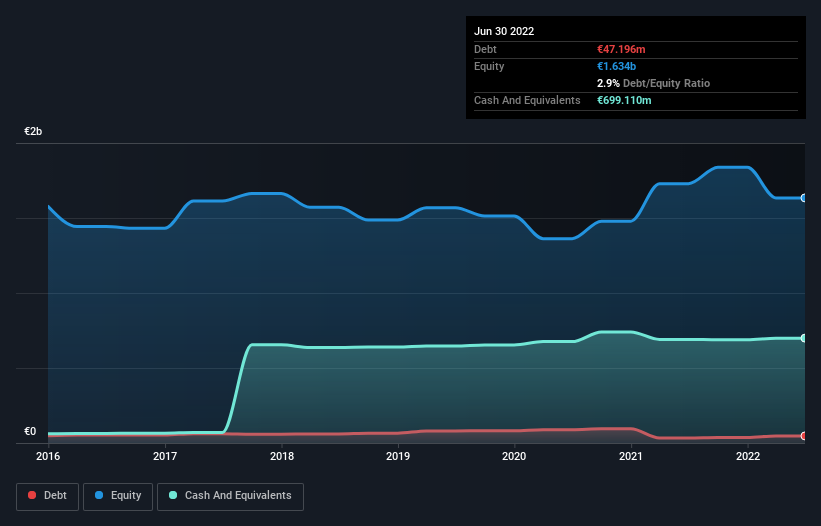This screenshot has height=526, width=821.
Task: Click the €0 y-axis label
Action: pyautogui.click(x=30, y=431)
